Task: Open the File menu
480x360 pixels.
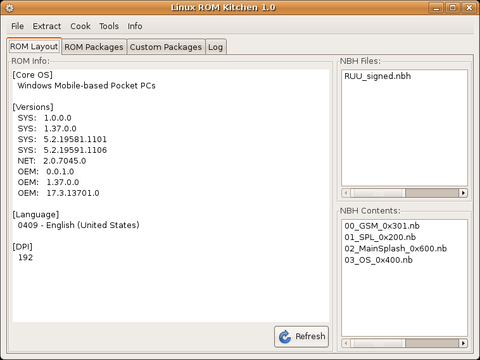Action: (x=17, y=26)
